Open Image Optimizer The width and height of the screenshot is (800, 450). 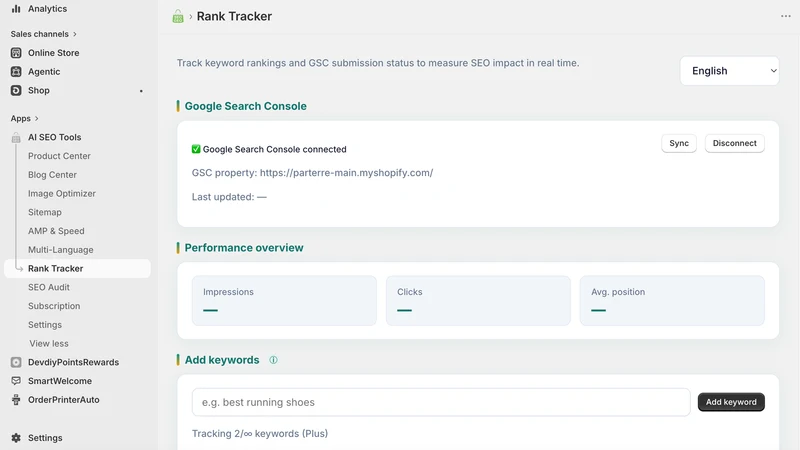coord(62,193)
